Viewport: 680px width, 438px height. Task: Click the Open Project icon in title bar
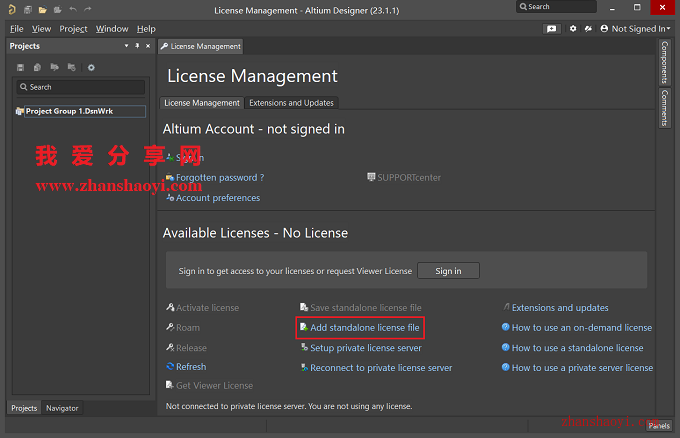(x=58, y=10)
